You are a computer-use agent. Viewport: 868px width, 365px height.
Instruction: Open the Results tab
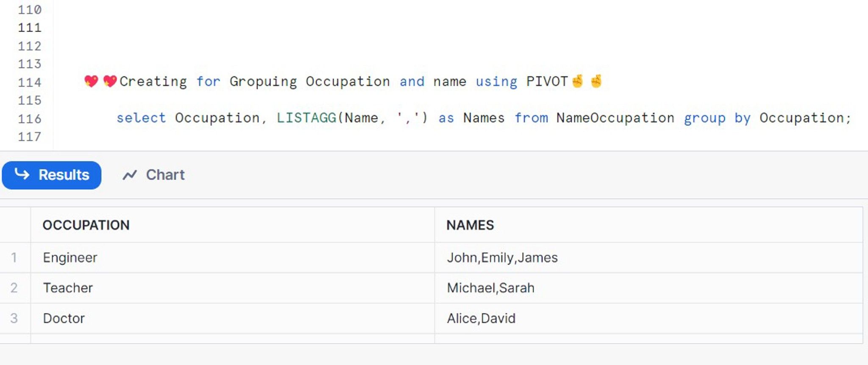[51, 175]
